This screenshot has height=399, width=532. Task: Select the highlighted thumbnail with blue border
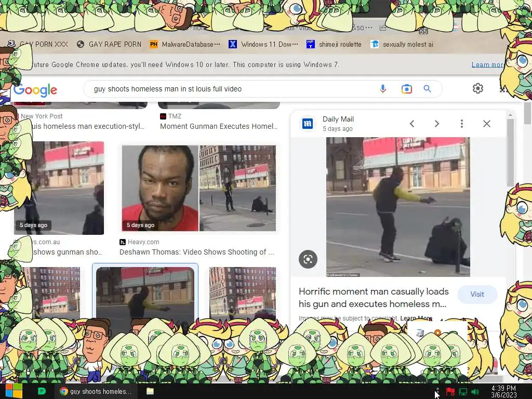(145, 294)
